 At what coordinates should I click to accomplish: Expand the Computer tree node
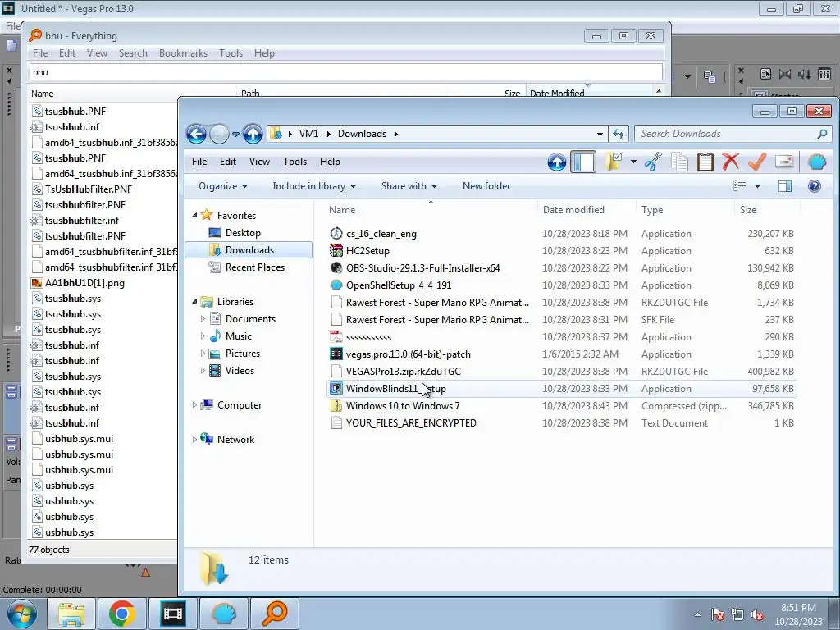[x=194, y=405]
